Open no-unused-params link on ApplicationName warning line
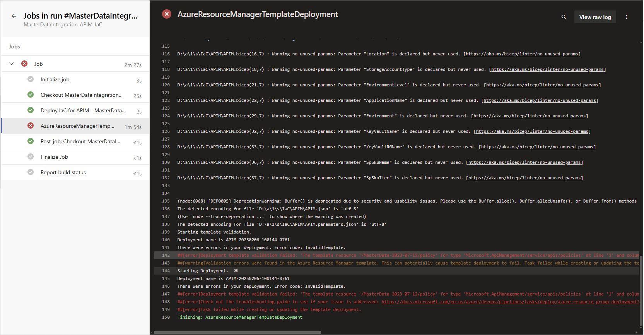The width and height of the screenshot is (644, 335). (x=540, y=100)
